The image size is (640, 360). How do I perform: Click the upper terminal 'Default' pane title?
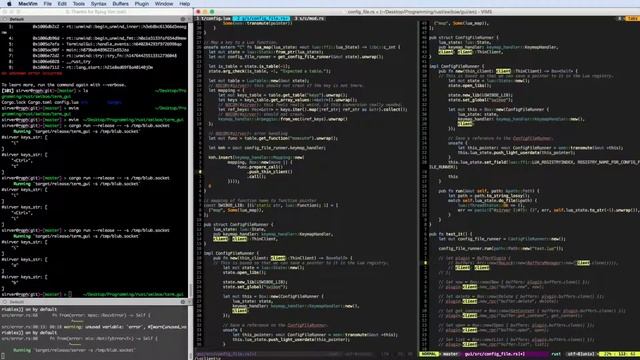point(17,19)
